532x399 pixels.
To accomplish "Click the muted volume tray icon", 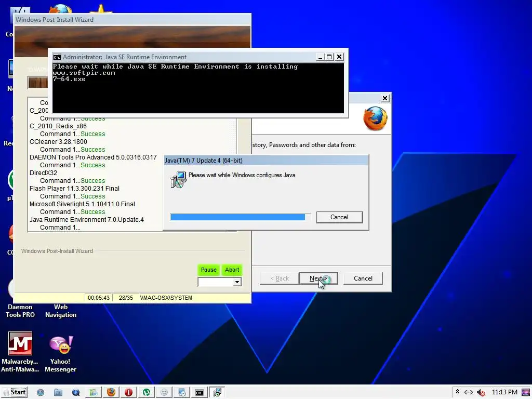I will (481, 392).
